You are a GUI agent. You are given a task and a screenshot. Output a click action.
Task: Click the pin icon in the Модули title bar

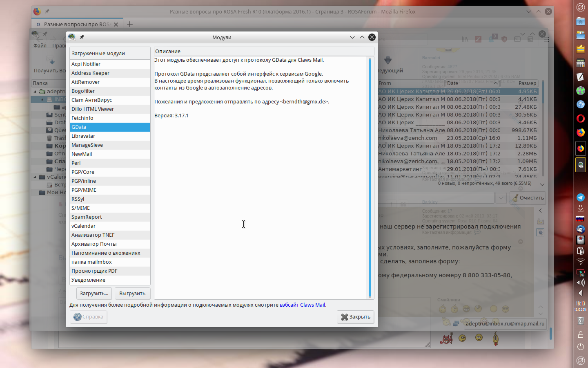[82, 37]
